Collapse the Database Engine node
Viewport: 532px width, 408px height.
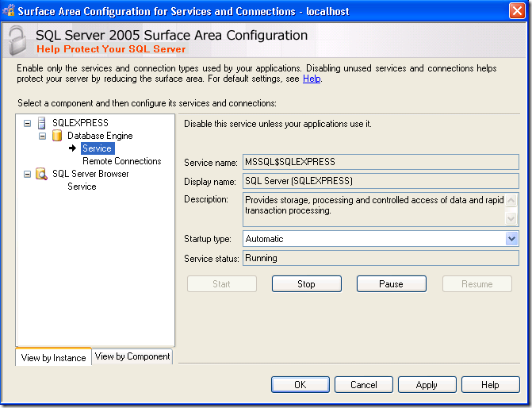pos(42,136)
